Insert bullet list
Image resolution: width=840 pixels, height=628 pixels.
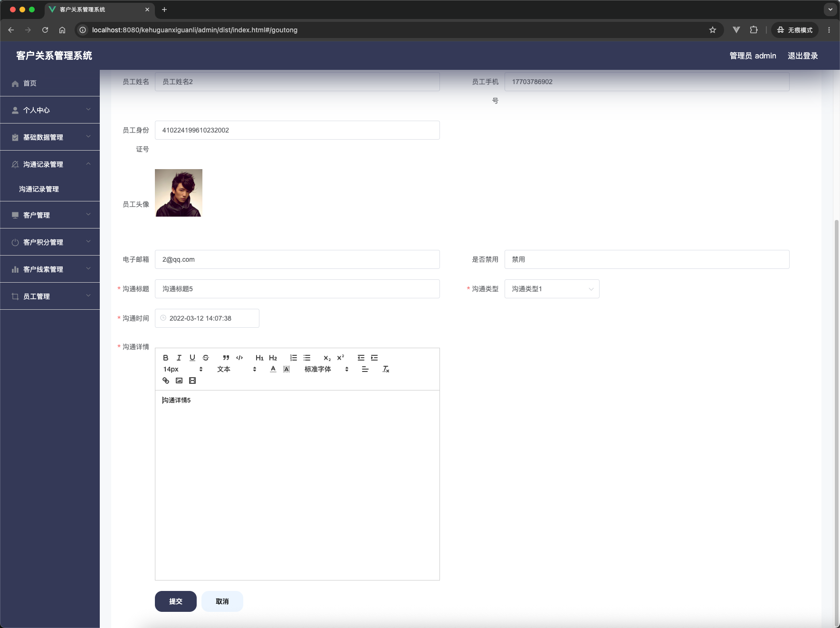point(307,358)
